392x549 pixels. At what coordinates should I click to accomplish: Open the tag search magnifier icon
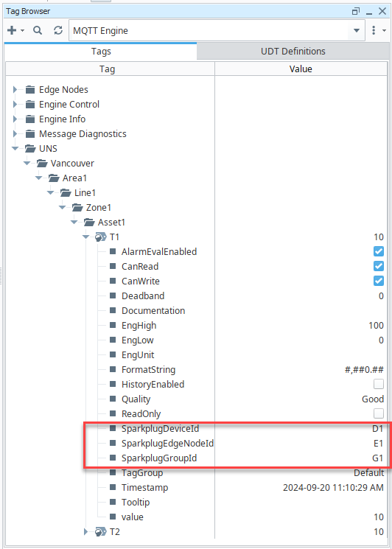point(38,30)
